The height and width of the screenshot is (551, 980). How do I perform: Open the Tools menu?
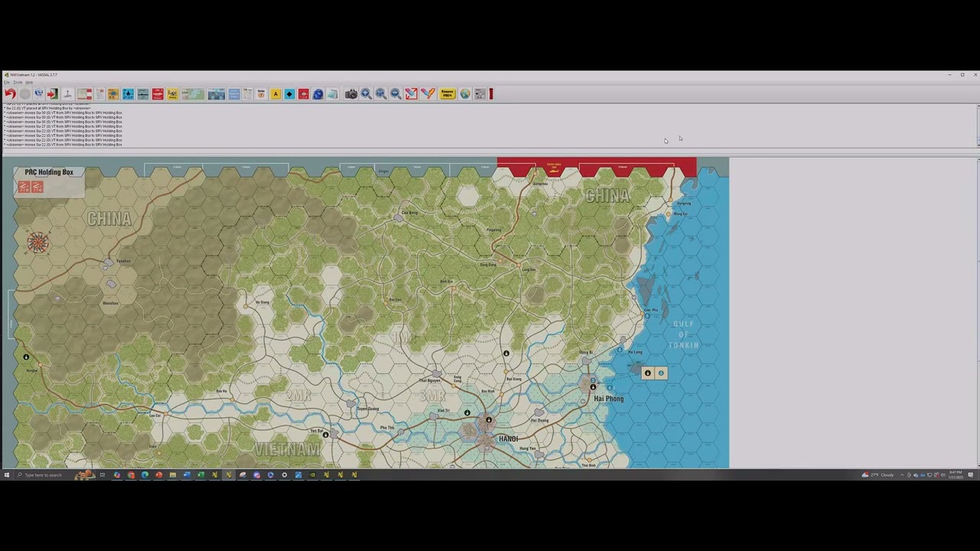[x=18, y=82]
